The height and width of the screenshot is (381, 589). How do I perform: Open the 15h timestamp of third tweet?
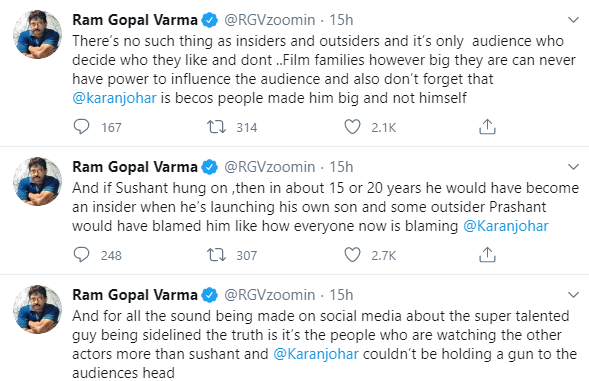click(341, 295)
